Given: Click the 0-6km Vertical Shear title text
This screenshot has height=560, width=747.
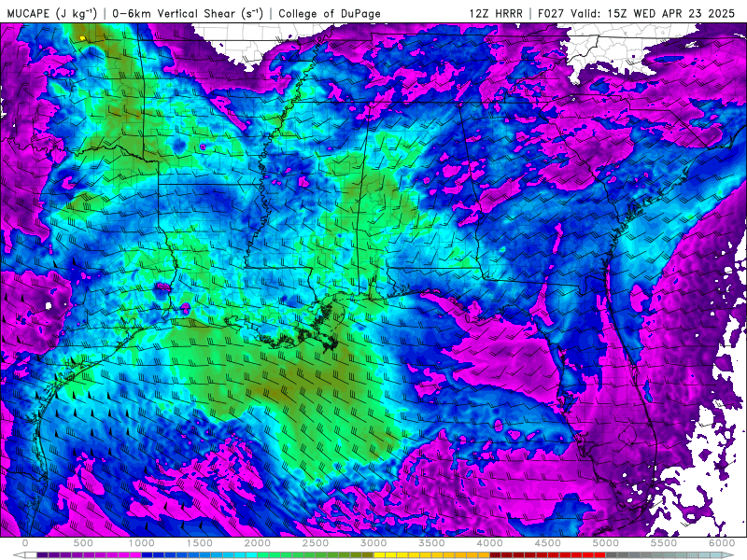Looking at the screenshot, I should 188,13.
